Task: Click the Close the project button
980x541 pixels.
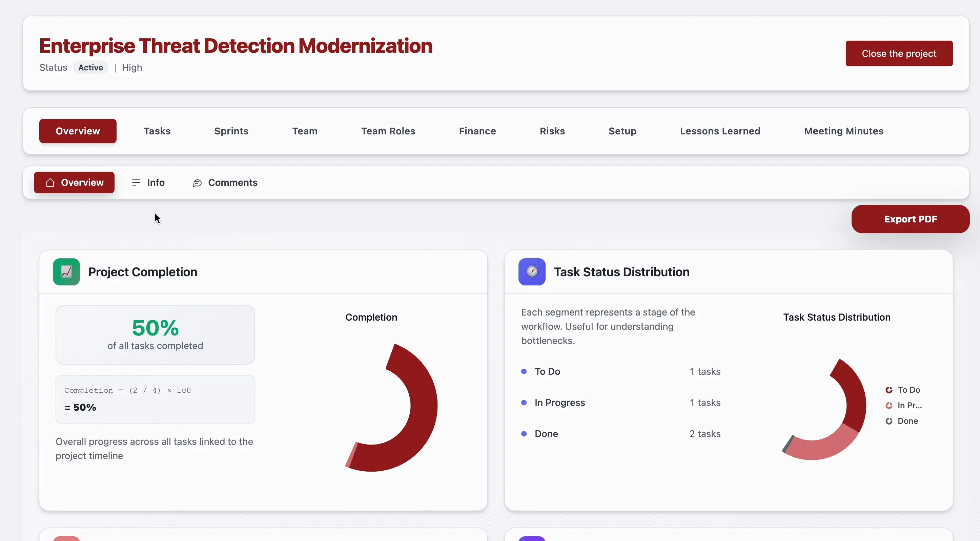Action: [x=899, y=53]
